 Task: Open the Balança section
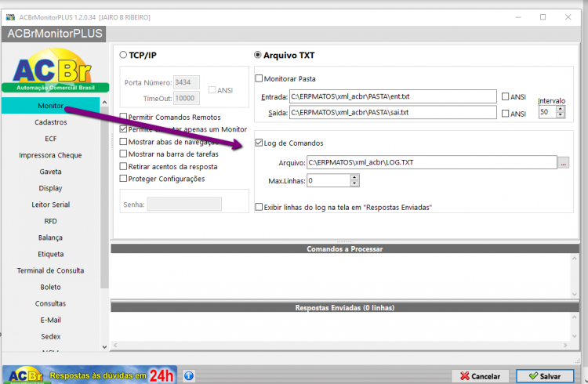(x=51, y=237)
